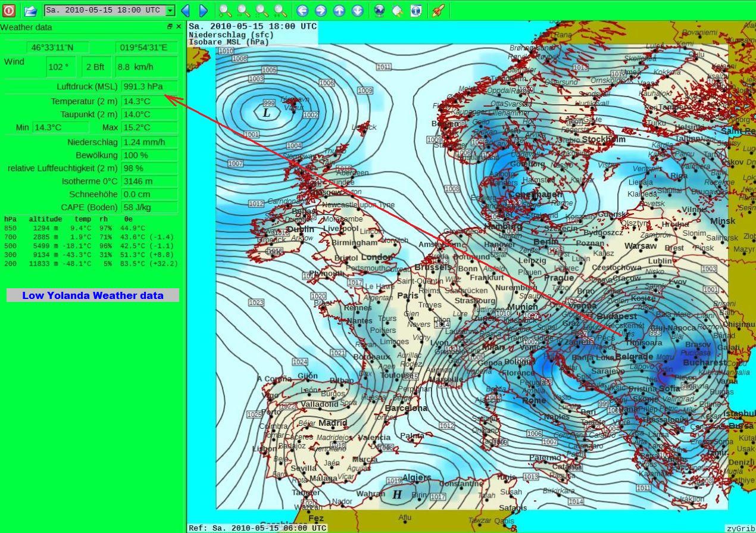Open a GRIB file with folder icon
This screenshot has height=533, width=756.
(x=30, y=10)
